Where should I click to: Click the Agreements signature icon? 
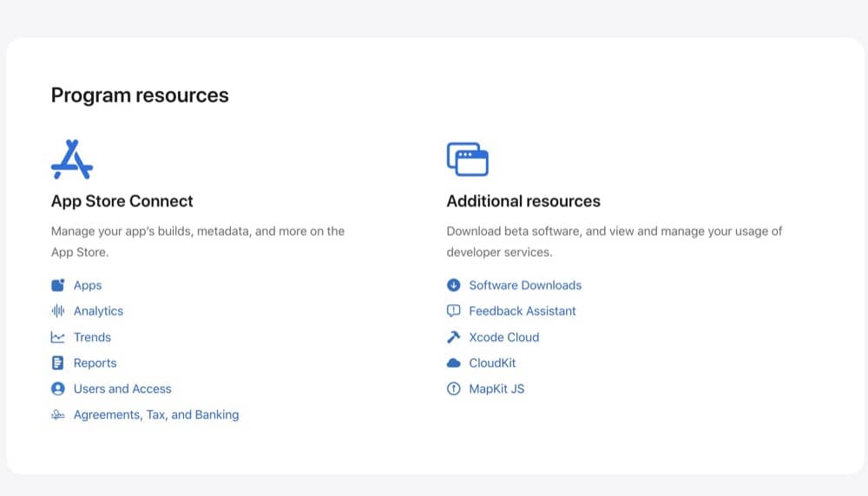click(58, 414)
